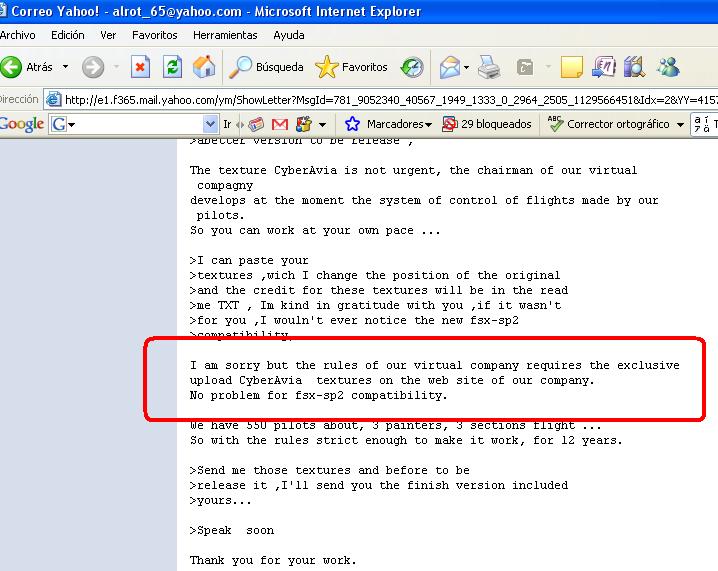The width and height of the screenshot is (718, 571).
Task: Click the Stop loading icon
Action: click(x=141, y=68)
